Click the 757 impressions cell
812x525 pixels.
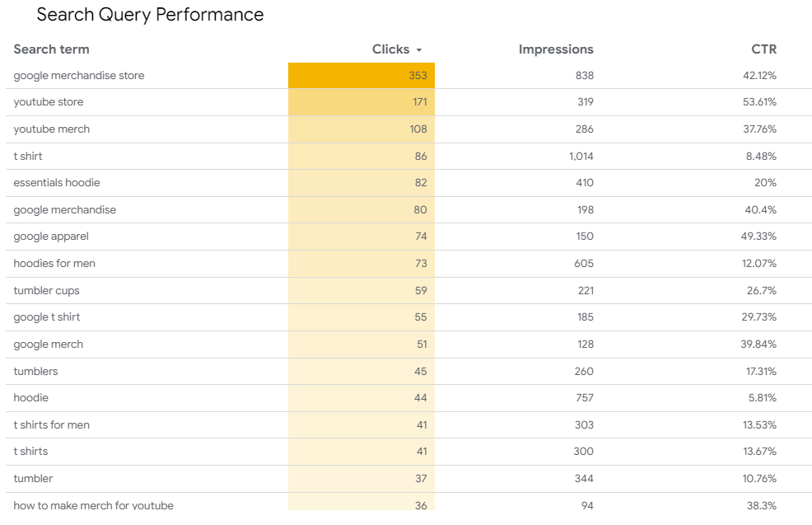(x=584, y=398)
